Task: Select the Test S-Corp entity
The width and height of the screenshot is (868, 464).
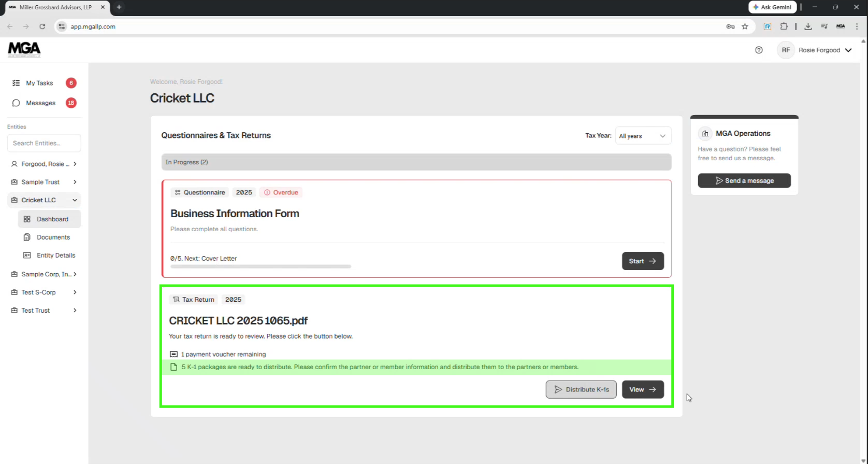Action: click(38, 292)
